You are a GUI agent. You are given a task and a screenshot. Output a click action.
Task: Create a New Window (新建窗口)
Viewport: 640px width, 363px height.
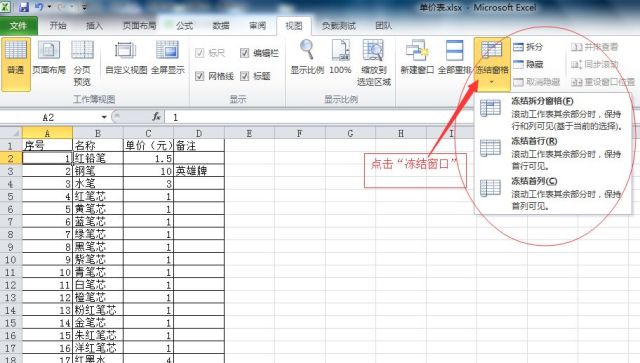(x=417, y=57)
